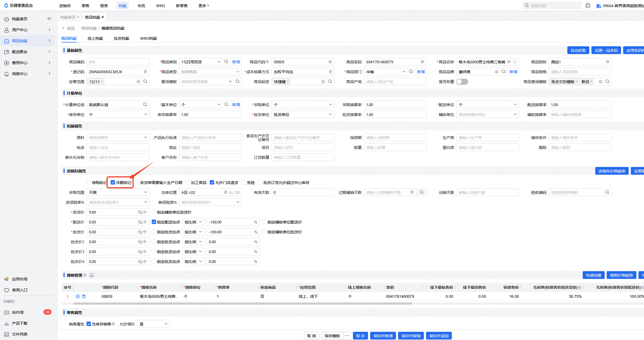Click the printer icon in top bar

tap(588, 5)
